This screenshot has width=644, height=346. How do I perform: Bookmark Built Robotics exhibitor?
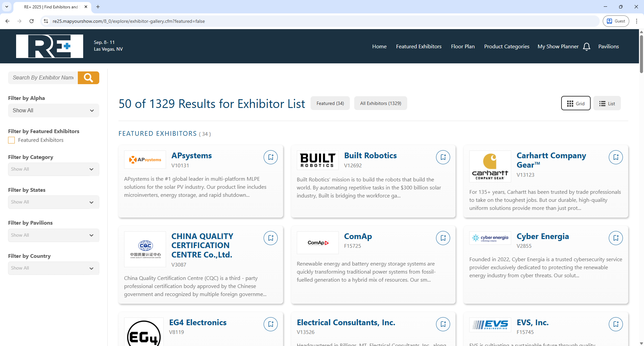[443, 157]
